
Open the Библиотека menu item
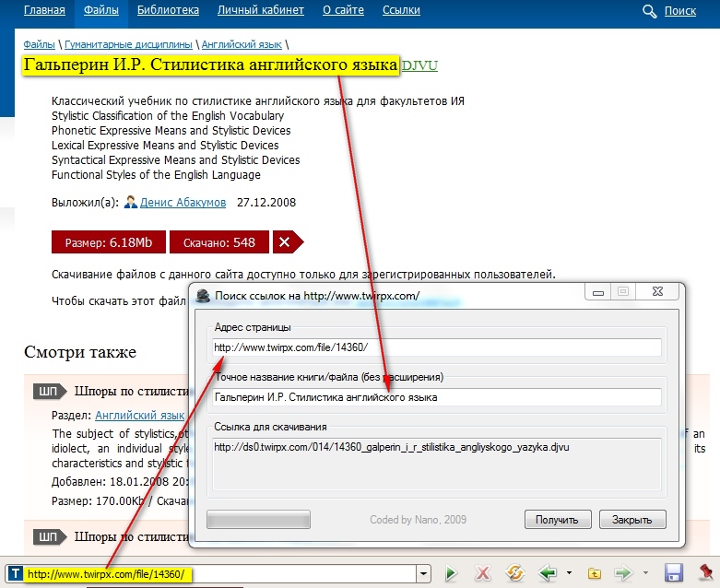(168, 11)
